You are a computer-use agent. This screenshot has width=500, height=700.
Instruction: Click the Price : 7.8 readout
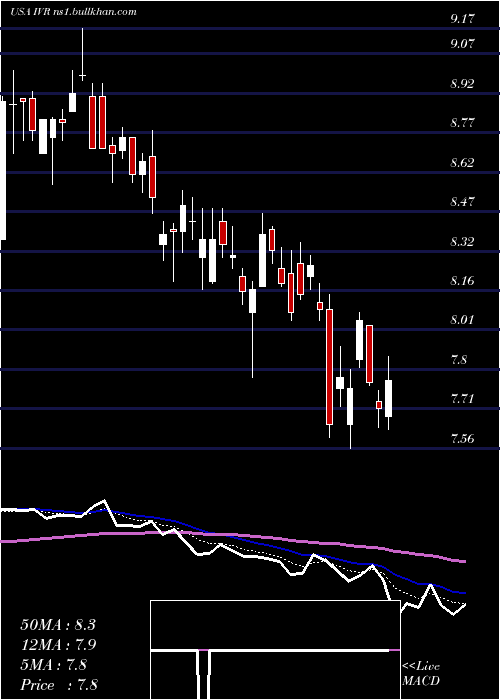[x=59, y=685]
